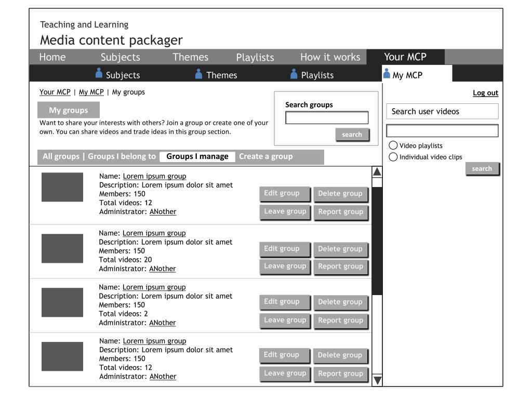Click the vertical scrollbar thumb
This screenshot has height=399, width=532.
[x=377, y=241]
